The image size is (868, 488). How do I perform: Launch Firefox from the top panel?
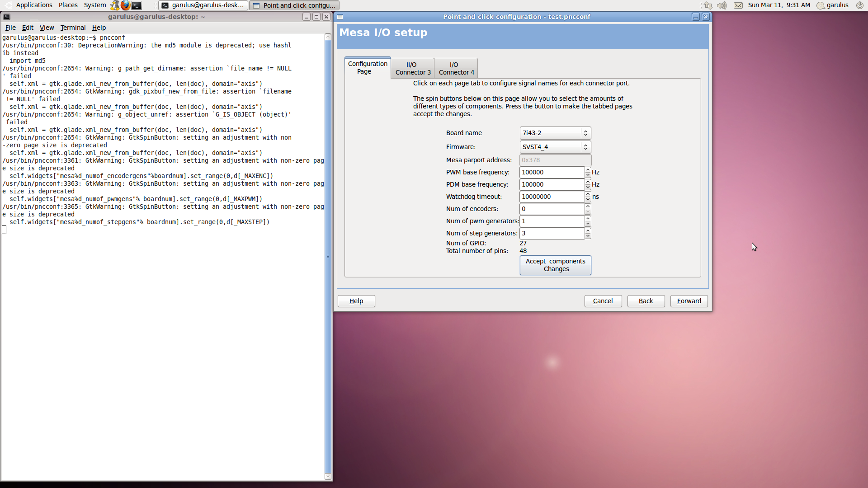[x=125, y=5]
